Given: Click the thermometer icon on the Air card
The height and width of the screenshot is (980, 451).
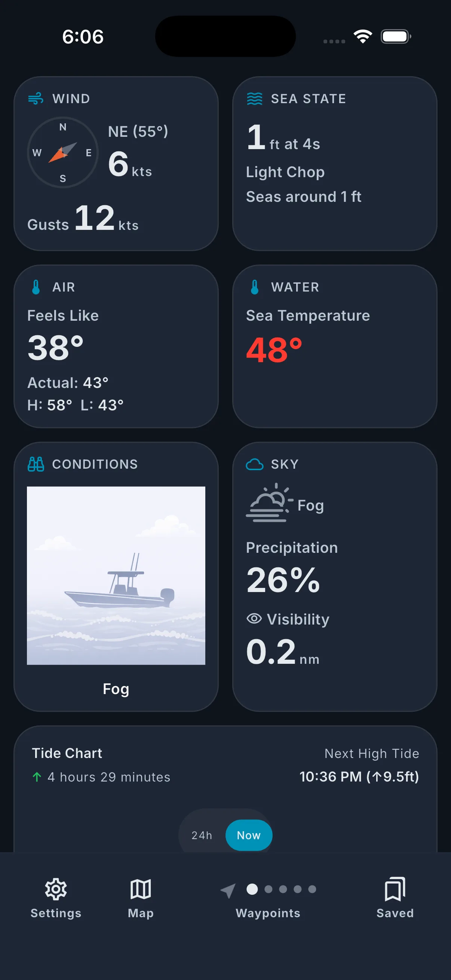Looking at the screenshot, I should [36, 287].
